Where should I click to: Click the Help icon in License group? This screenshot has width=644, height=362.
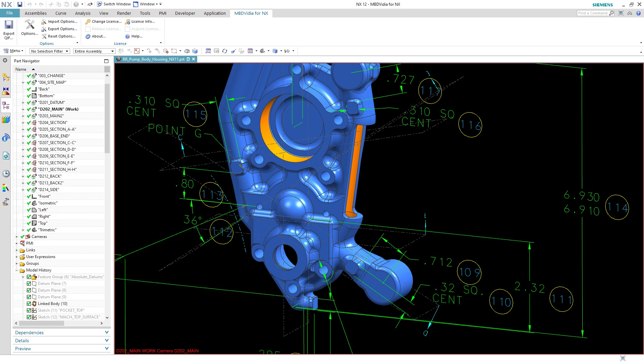pos(127,36)
